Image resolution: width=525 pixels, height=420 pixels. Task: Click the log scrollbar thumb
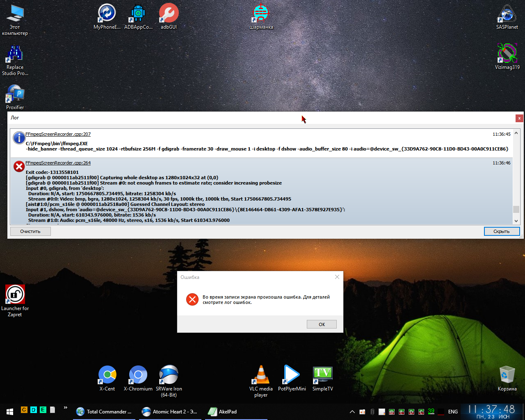point(516,209)
